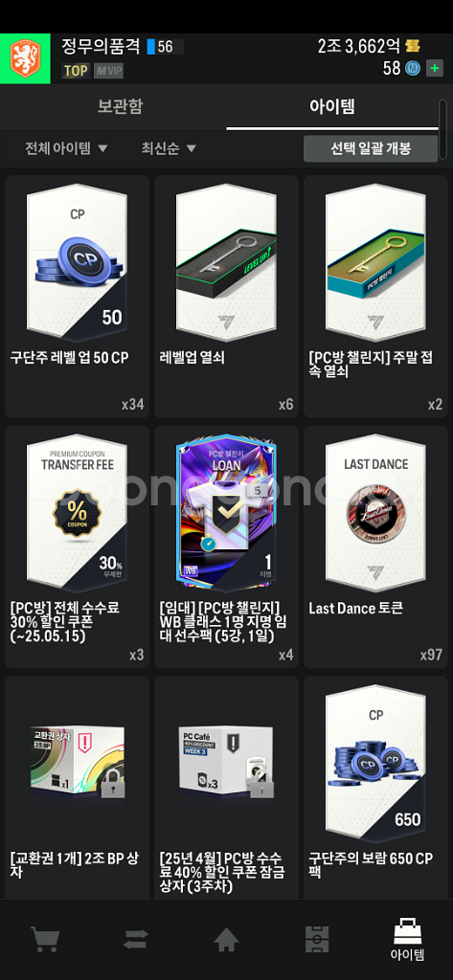453x980 pixels.
Task: Open the transfer arrows icon in bottom navigation
Action: point(136,939)
